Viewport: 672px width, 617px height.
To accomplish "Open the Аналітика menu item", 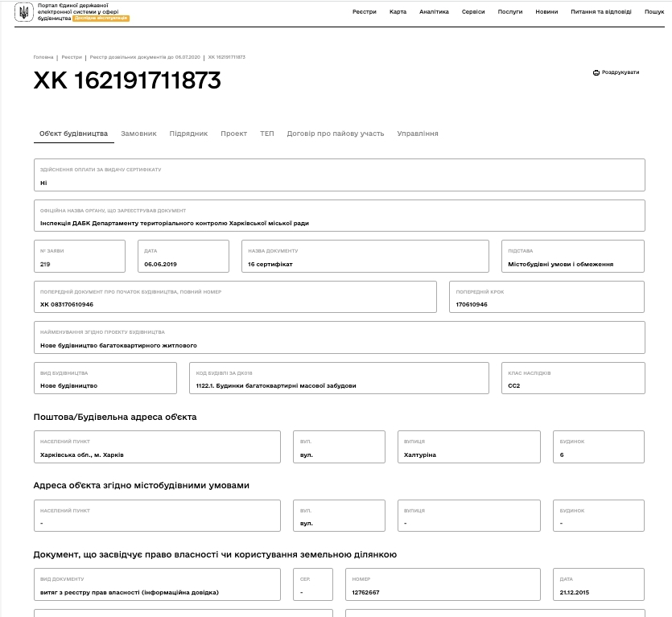I will pyautogui.click(x=434, y=11).
